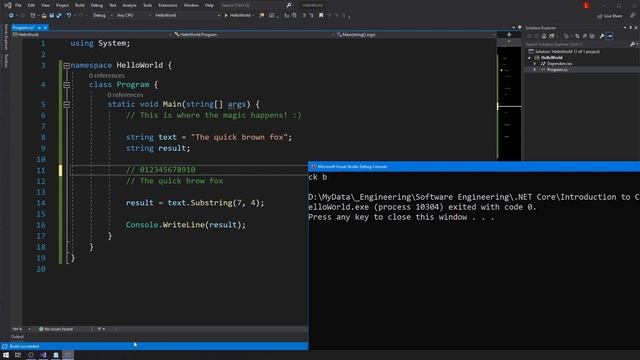The height and width of the screenshot is (360, 640).
Task: Open the Extensions menu
Action: click(x=168, y=5)
